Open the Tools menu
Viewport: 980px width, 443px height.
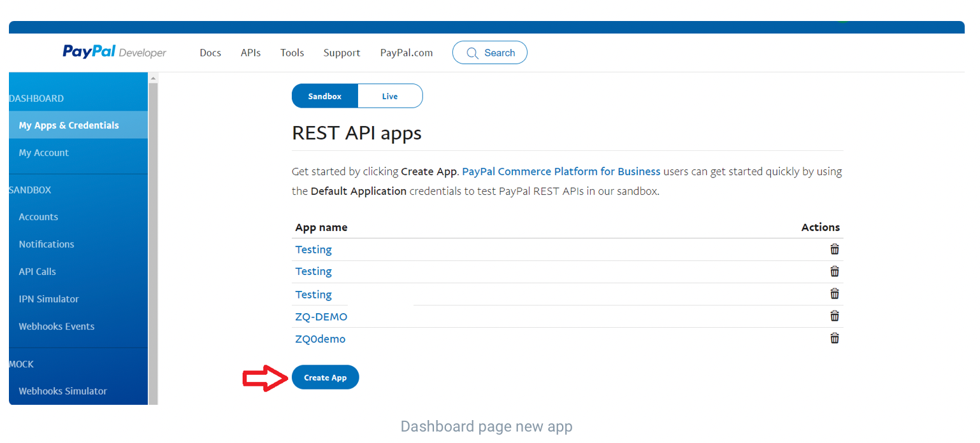(292, 53)
